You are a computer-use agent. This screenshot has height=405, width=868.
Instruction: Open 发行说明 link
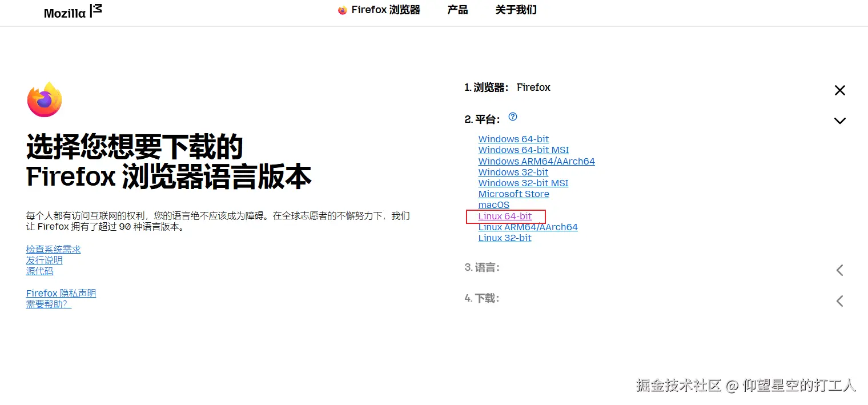[45, 260]
